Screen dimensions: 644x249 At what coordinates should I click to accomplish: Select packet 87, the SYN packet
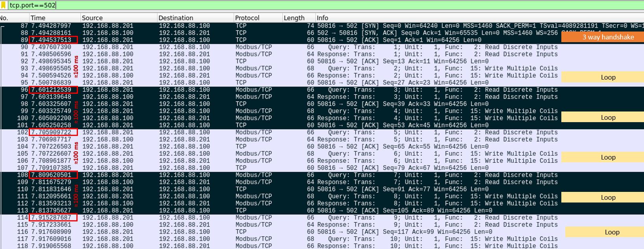tap(322, 26)
